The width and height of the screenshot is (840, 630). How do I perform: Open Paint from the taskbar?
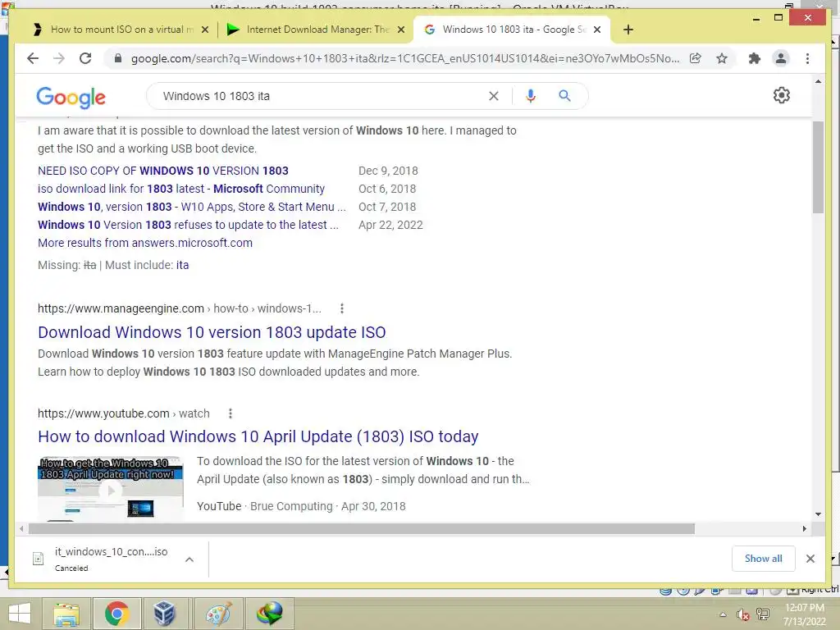(218, 614)
